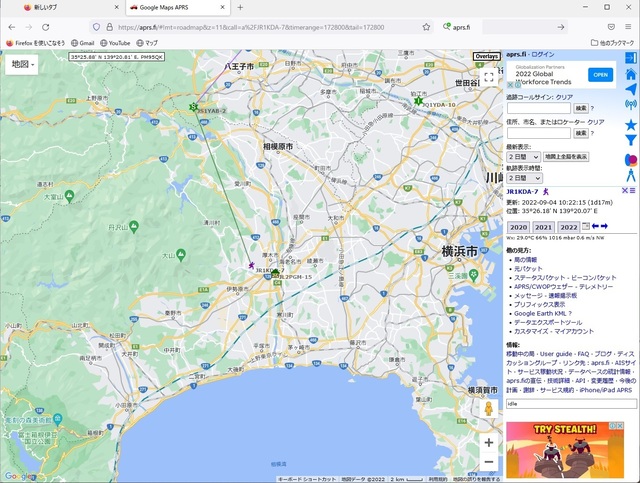640x483 pixels.
Task: Click the callsign tracking input field
Action: [x=538, y=107]
